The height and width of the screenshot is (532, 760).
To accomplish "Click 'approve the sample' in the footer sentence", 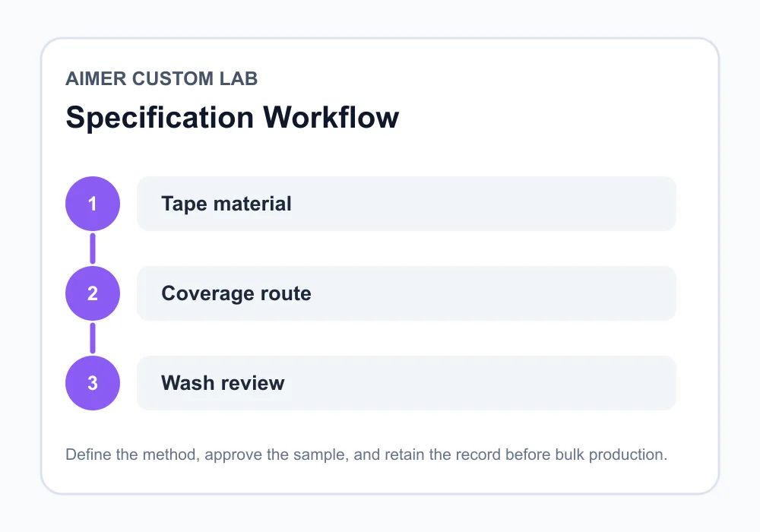I will click(x=275, y=454).
